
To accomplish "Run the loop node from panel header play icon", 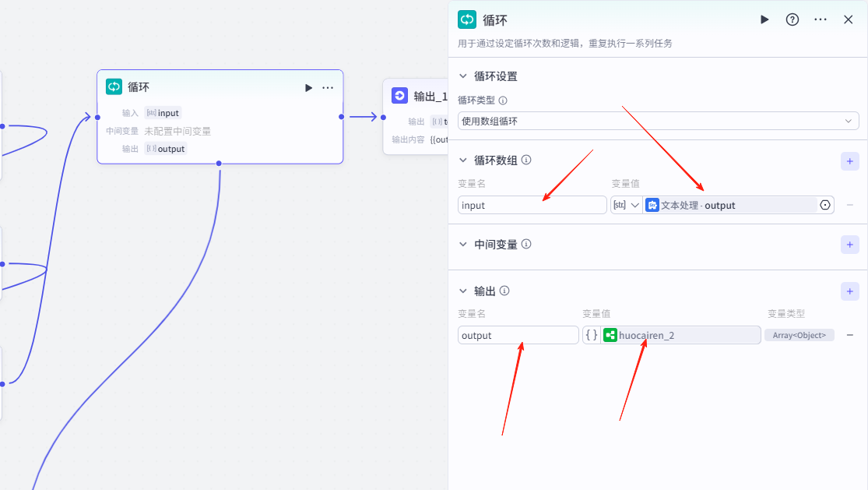I will (x=764, y=19).
